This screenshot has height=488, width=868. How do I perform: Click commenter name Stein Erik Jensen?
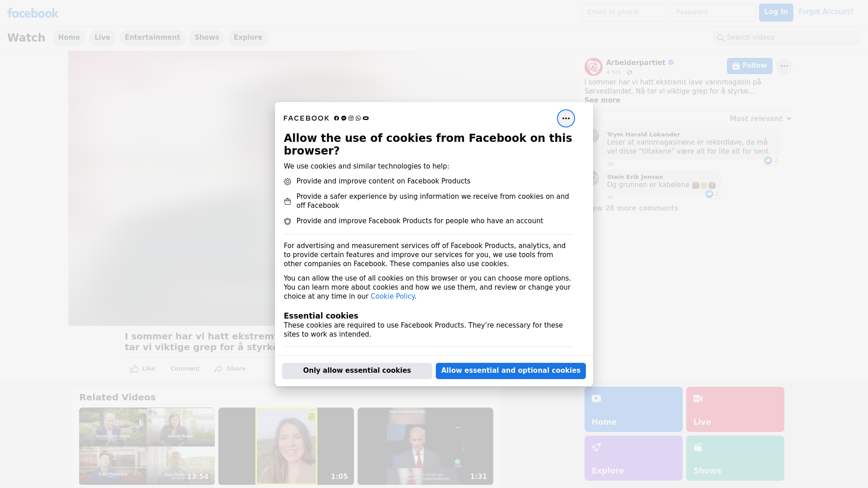tap(635, 177)
